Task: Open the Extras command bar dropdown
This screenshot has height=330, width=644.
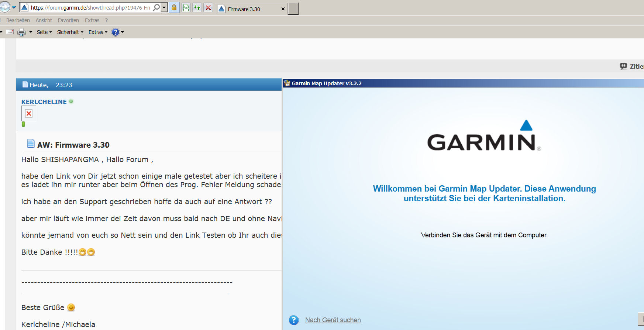Action: [x=98, y=32]
